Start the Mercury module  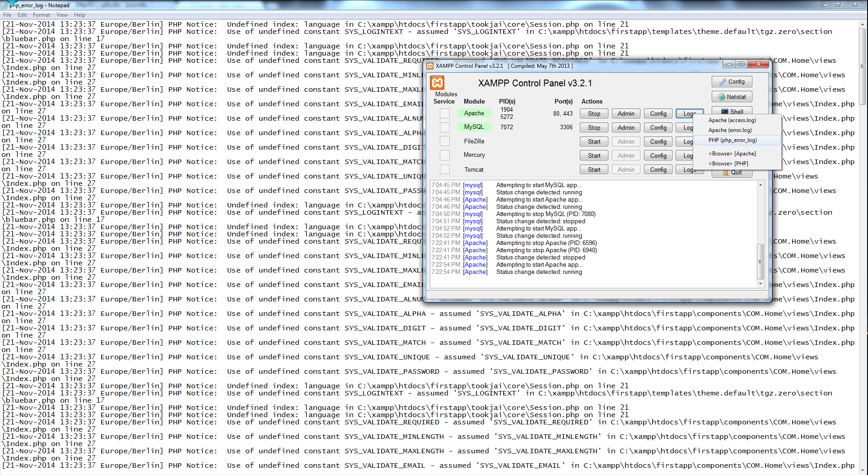[594, 156]
